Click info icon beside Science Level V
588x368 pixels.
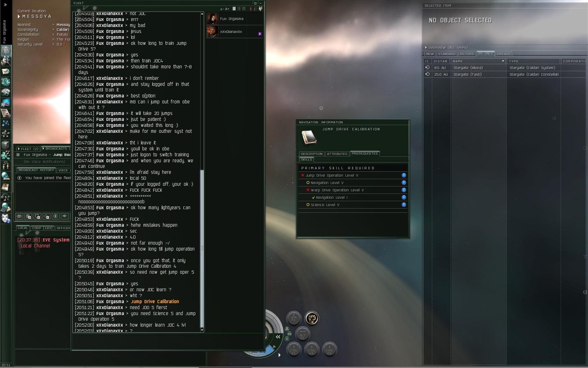(404, 205)
